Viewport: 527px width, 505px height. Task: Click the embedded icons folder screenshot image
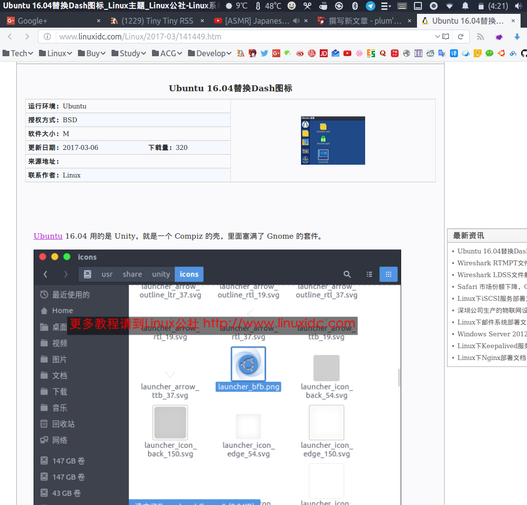(217, 377)
